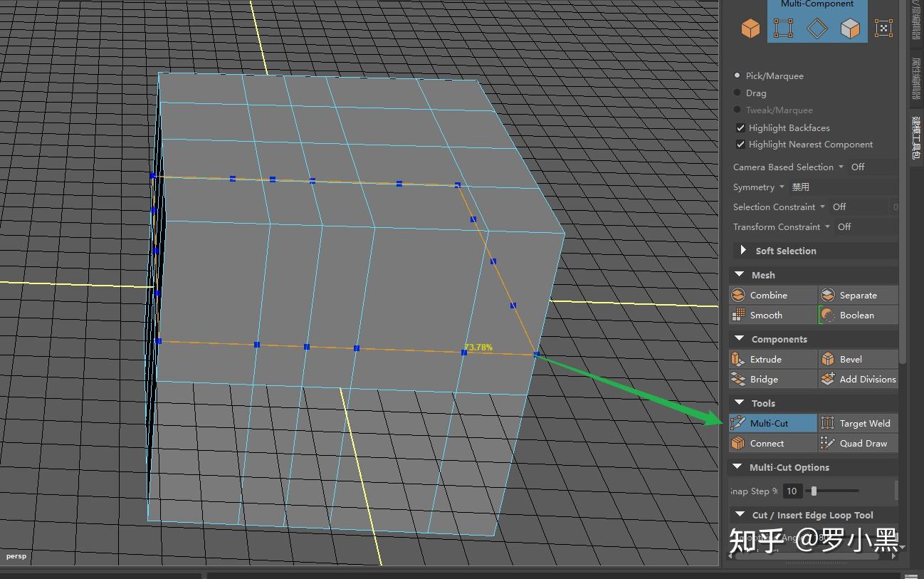Click the Add Divisions button
924x579 pixels.
tap(859, 379)
